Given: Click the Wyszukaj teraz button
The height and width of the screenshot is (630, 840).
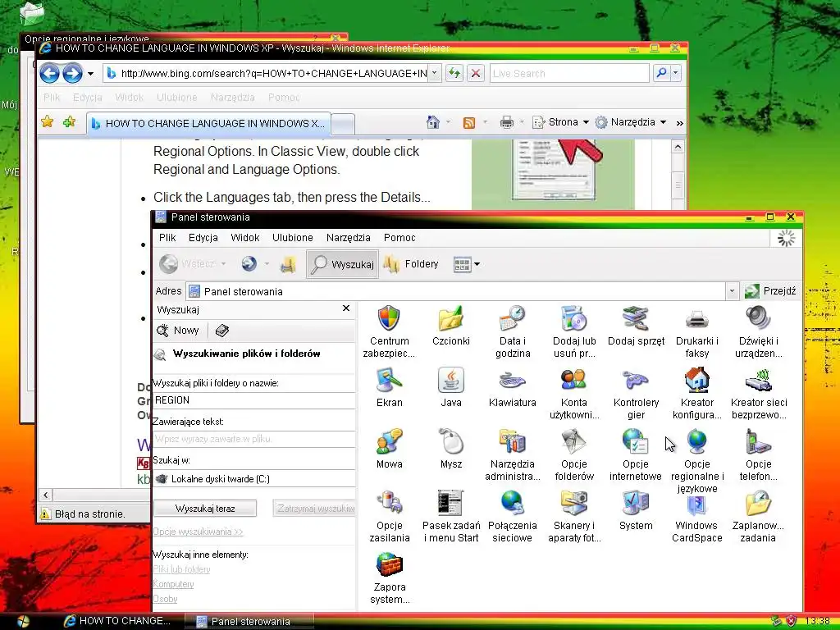Looking at the screenshot, I should pos(204,509).
